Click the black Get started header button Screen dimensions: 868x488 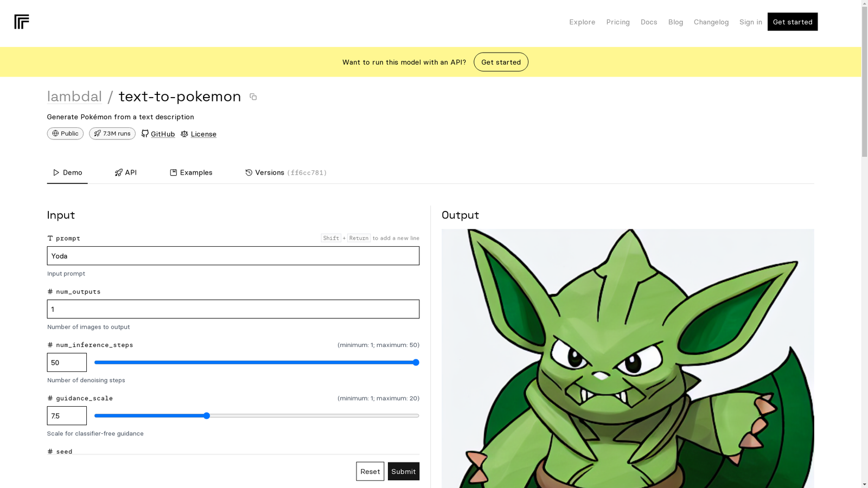pyautogui.click(x=792, y=22)
